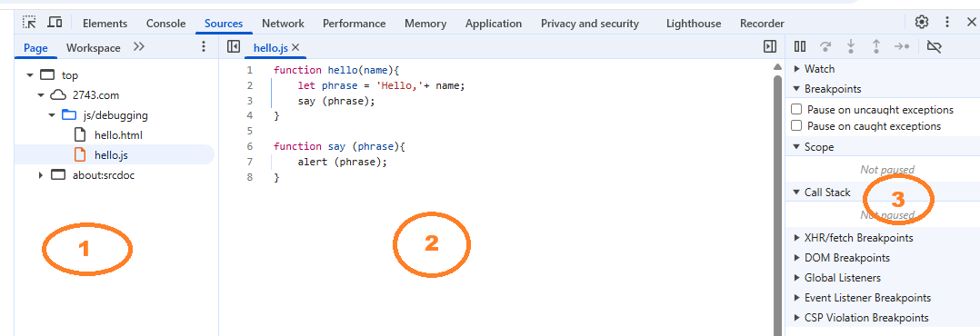The image size is (980, 336).
Task: Deactivate breakpoints icon
Action: 934,47
